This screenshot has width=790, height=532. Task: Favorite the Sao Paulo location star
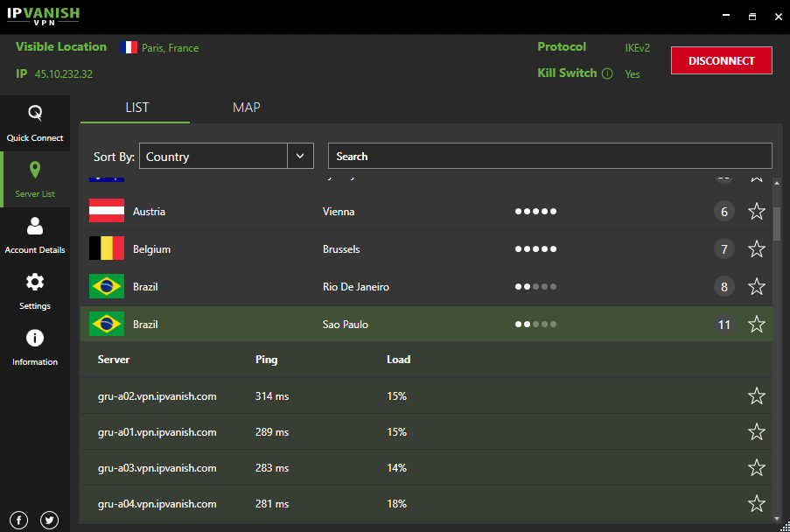click(x=756, y=324)
